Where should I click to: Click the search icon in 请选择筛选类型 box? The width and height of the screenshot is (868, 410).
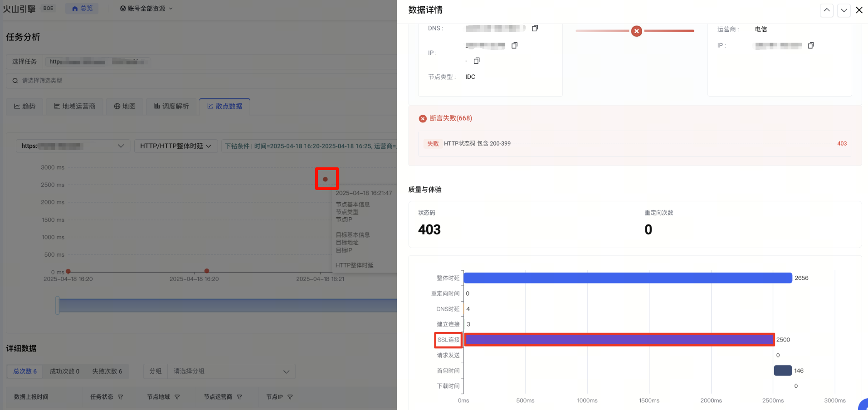point(15,81)
